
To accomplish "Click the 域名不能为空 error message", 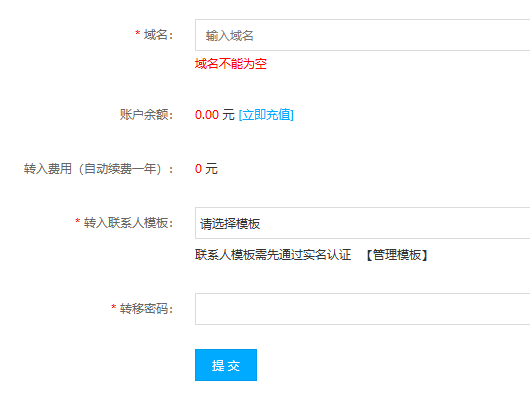I will pyautogui.click(x=231, y=64).
